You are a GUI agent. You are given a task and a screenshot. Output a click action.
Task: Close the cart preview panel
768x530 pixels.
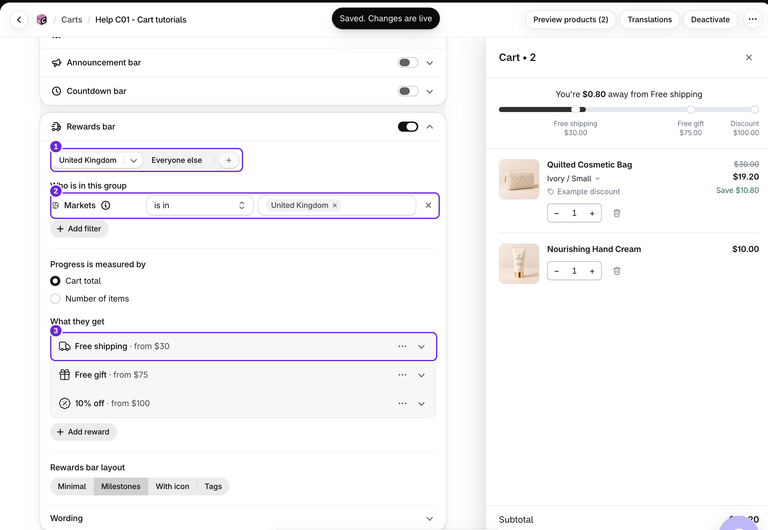coord(748,57)
